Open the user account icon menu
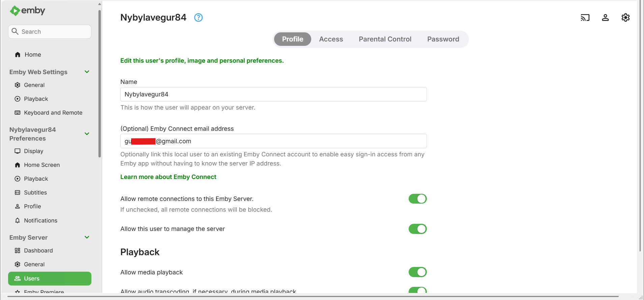644x300 pixels. 605,18
